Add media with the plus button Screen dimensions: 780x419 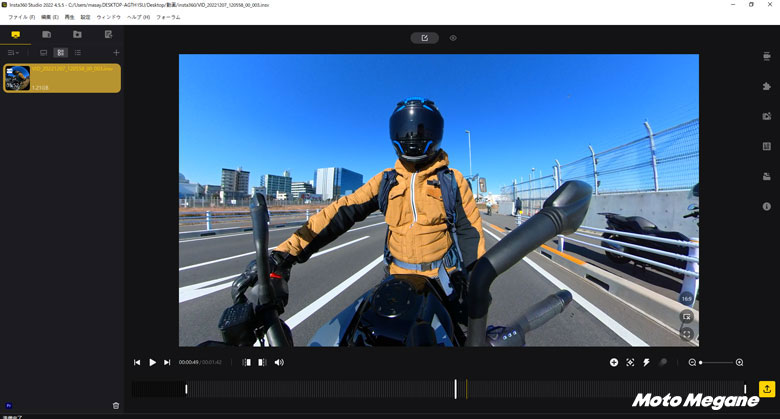pyautogui.click(x=116, y=52)
